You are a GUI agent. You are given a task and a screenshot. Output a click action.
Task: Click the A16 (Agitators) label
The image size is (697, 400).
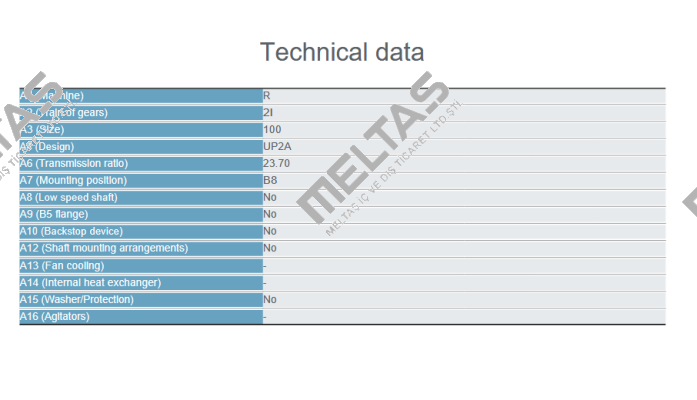click(x=55, y=316)
